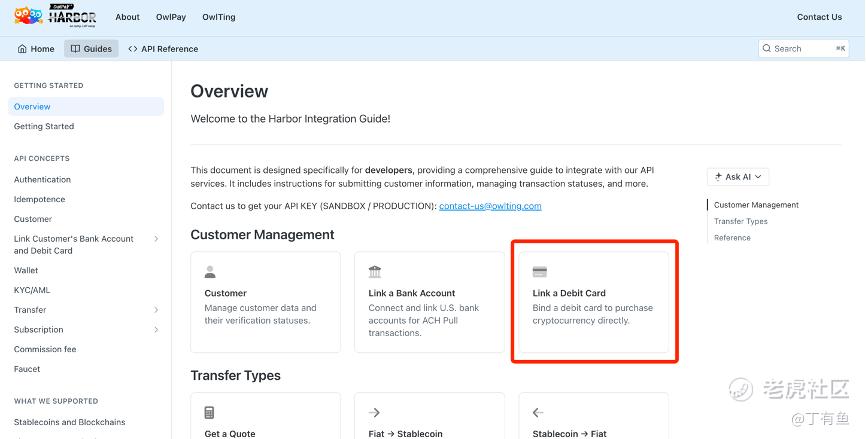Jump to Customer Management in page outline
Screen dimensions: 866x439
point(756,205)
